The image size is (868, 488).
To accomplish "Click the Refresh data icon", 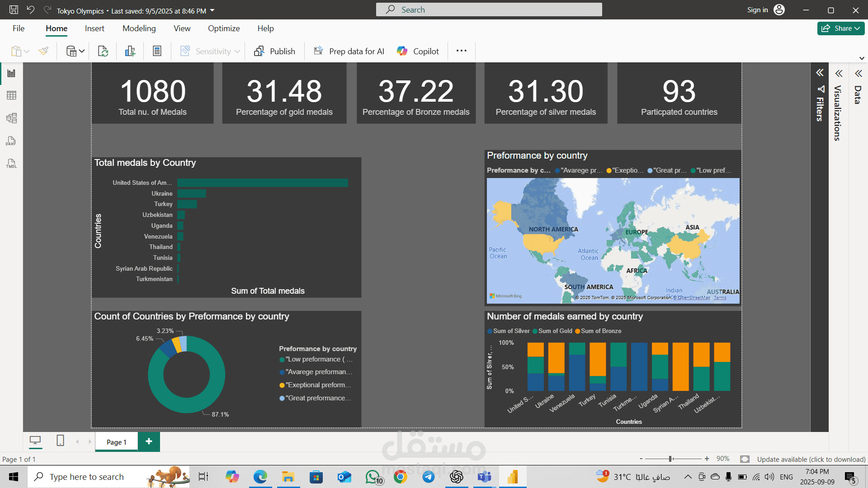I will coord(103,52).
